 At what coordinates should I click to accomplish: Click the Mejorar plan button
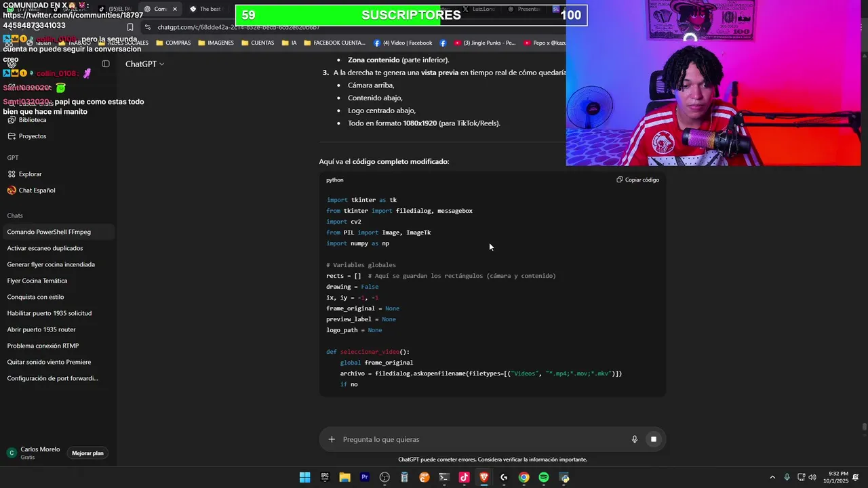pos(87,453)
